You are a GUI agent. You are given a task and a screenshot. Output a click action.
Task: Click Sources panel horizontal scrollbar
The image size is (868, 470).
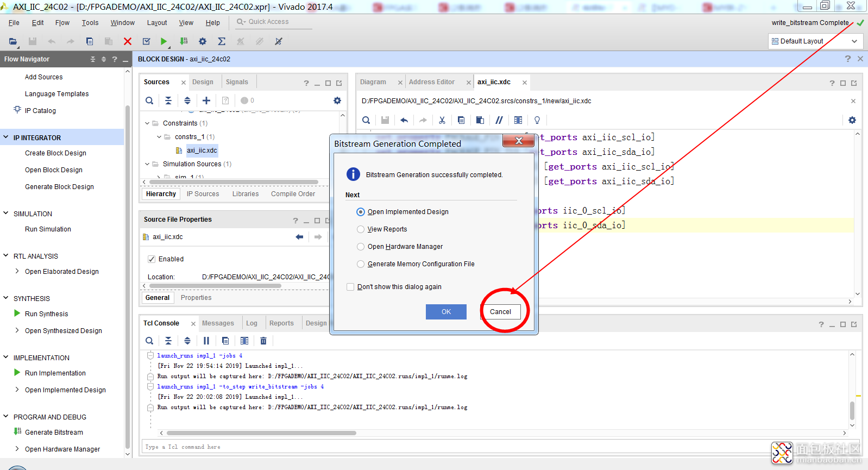tap(233, 182)
